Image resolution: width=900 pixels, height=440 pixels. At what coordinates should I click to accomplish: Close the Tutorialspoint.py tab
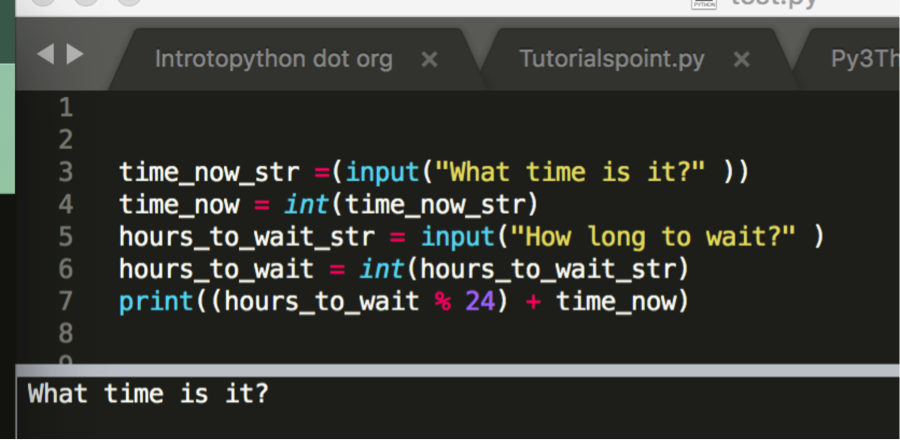click(x=742, y=60)
